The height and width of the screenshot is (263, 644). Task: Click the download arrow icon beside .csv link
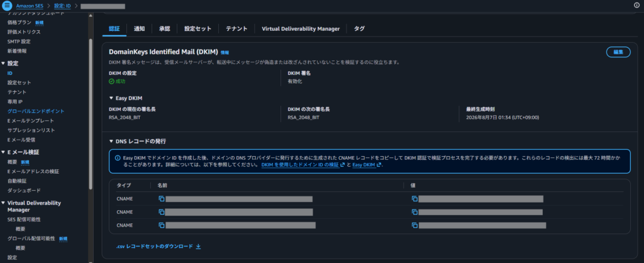coord(198,247)
